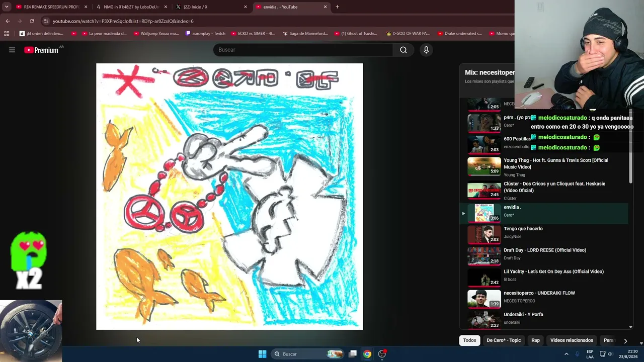The width and height of the screenshot is (644, 362).
Task: Play the 600 Pastillas playlist video thumbnail
Action: pos(484,144)
